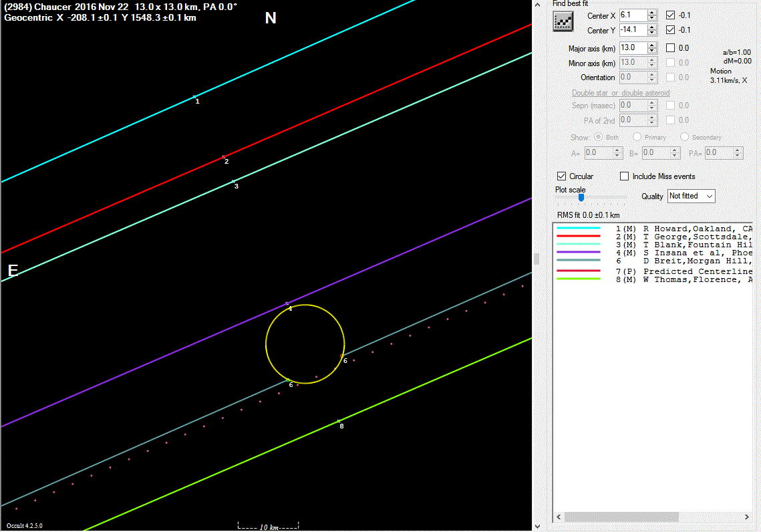Click the Double star or double asteroid link

click(x=620, y=93)
